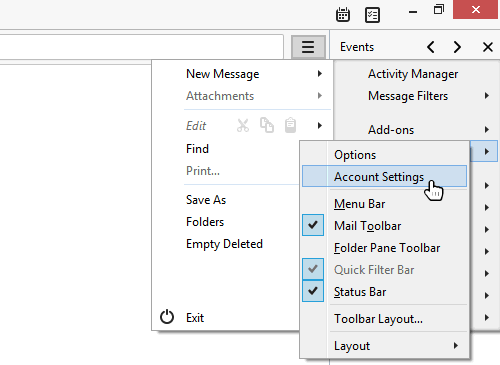The image size is (500, 365).
Task: Click the search input field
Action: point(142,47)
